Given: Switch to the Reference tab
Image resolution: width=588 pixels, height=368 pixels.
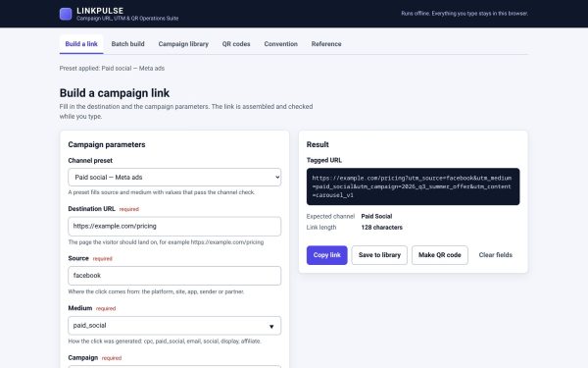Looking at the screenshot, I should click(x=326, y=44).
